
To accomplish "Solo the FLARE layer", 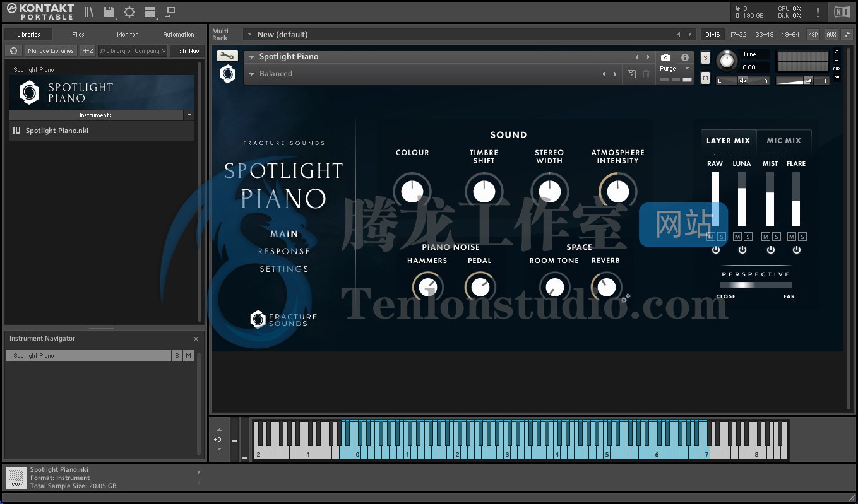I will 802,237.
